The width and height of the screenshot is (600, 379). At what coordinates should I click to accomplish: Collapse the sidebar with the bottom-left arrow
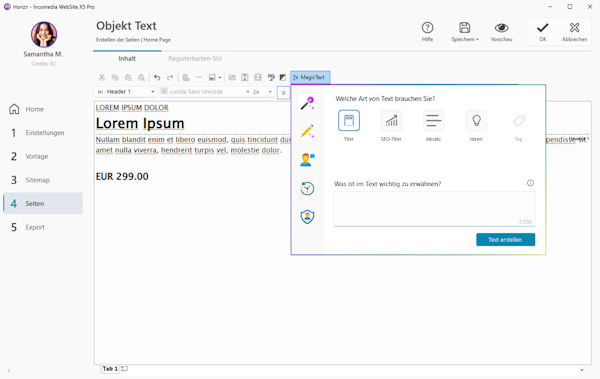[x=9, y=370]
